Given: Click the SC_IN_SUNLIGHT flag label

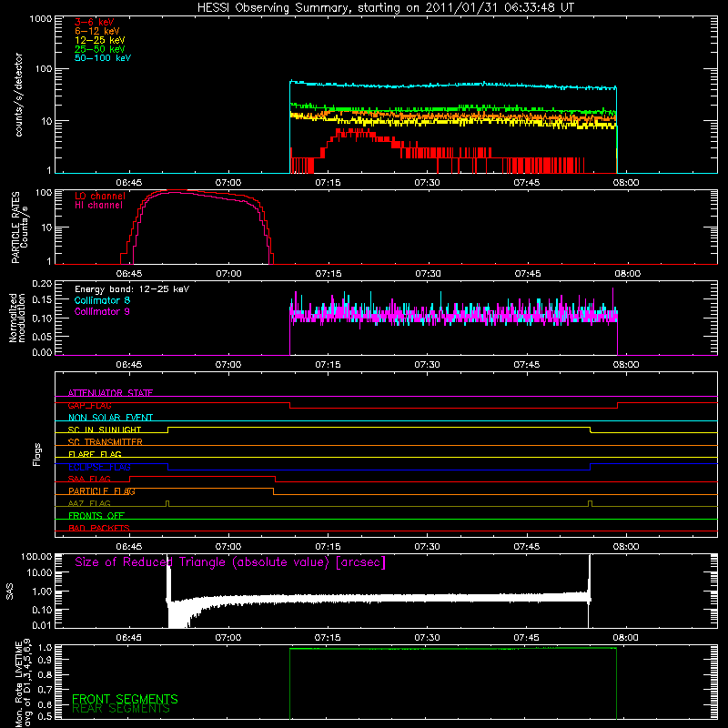Looking at the screenshot, I should (x=105, y=430).
